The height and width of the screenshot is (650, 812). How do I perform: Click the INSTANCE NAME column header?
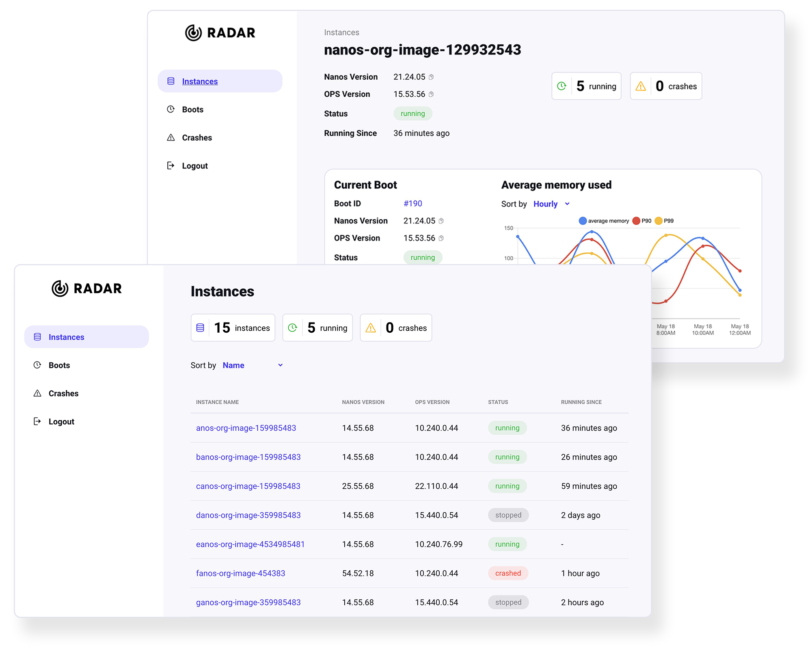tap(217, 402)
